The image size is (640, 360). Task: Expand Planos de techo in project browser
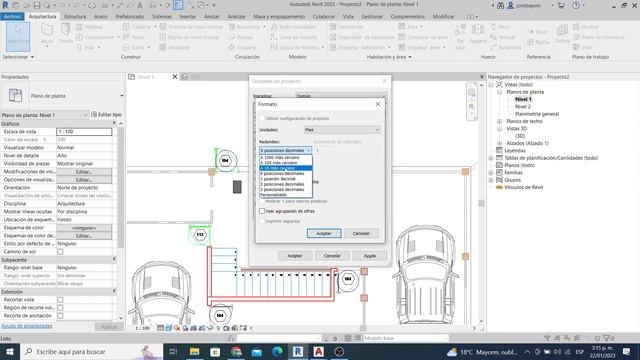coord(499,121)
